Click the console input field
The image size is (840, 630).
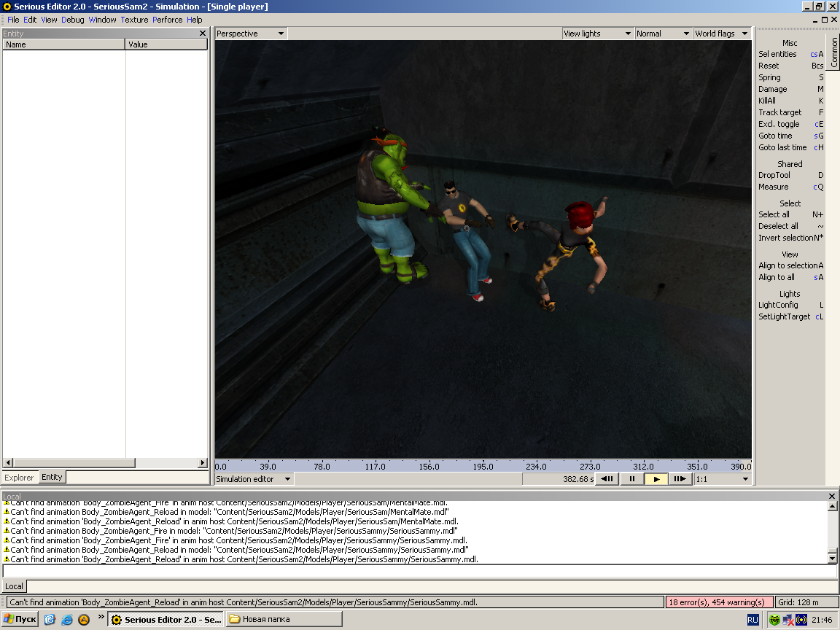click(419, 571)
